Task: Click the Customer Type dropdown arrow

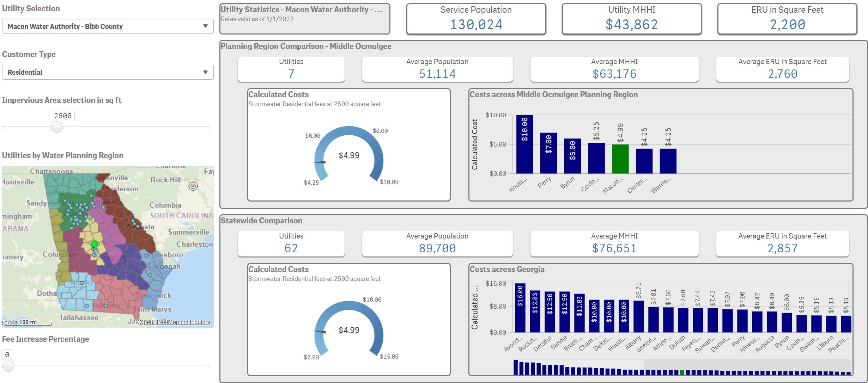Action: pos(206,72)
